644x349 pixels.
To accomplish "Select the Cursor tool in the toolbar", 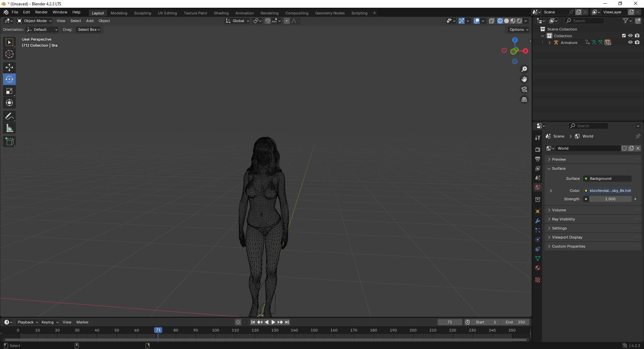I will click(9, 54).
